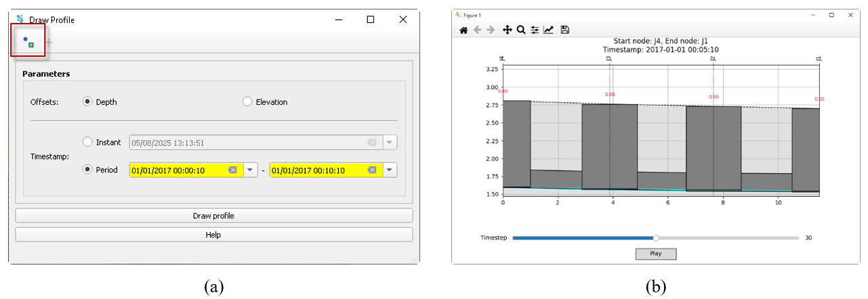Click the Home reset view icon
Image resolution: width=868 pixels, height=299 pixels.
(x=463, y=30)
